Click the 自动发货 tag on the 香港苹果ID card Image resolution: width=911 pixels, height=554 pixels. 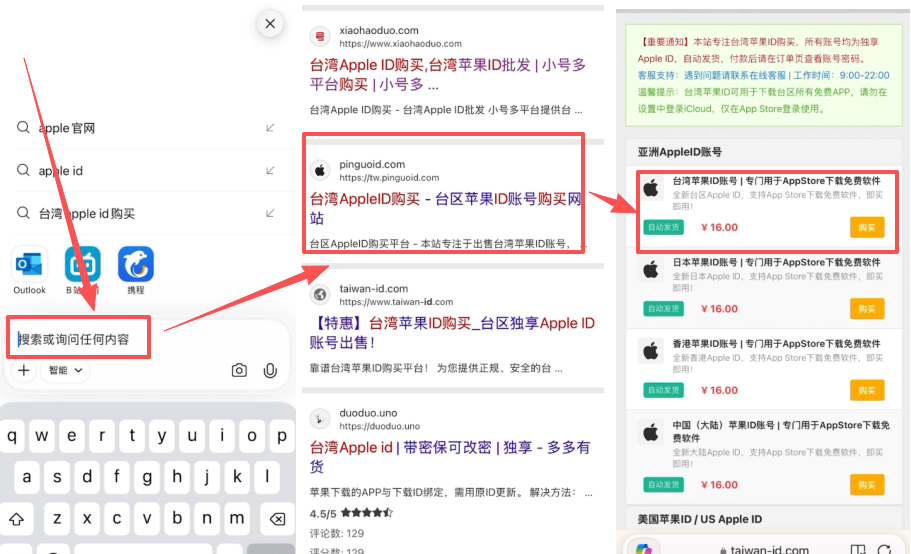pyautogui.click(x=663, y=390)
